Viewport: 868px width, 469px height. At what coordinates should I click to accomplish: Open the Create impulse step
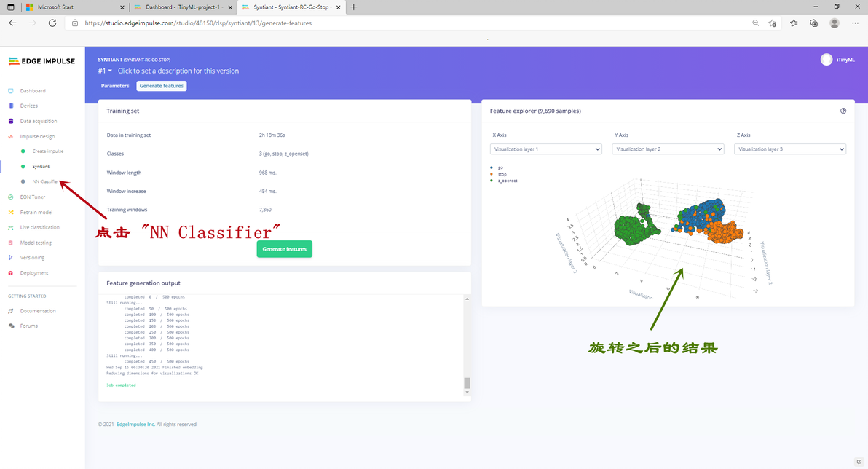[x=47, y=151]
